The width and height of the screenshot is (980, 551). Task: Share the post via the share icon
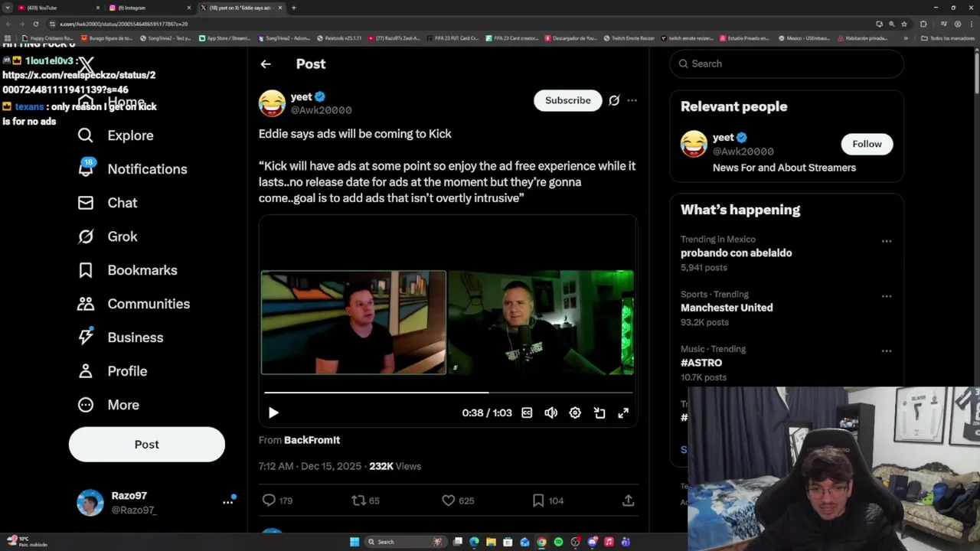click(628, 500)
